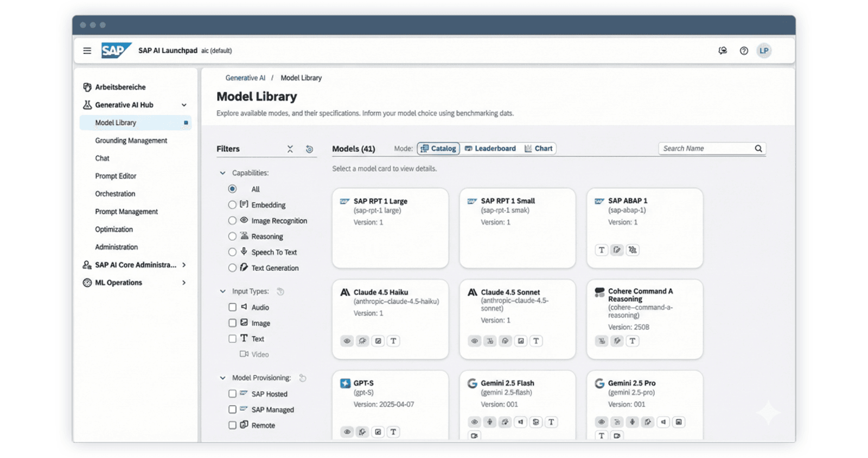Viewport: 868px width, 458px height.
Task: Click the blue star logo on GPT-S card
Action: coord(345,383)
